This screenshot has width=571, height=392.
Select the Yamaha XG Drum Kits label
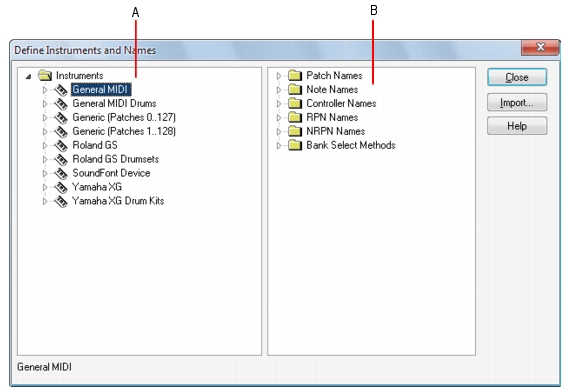pos(118,201)
